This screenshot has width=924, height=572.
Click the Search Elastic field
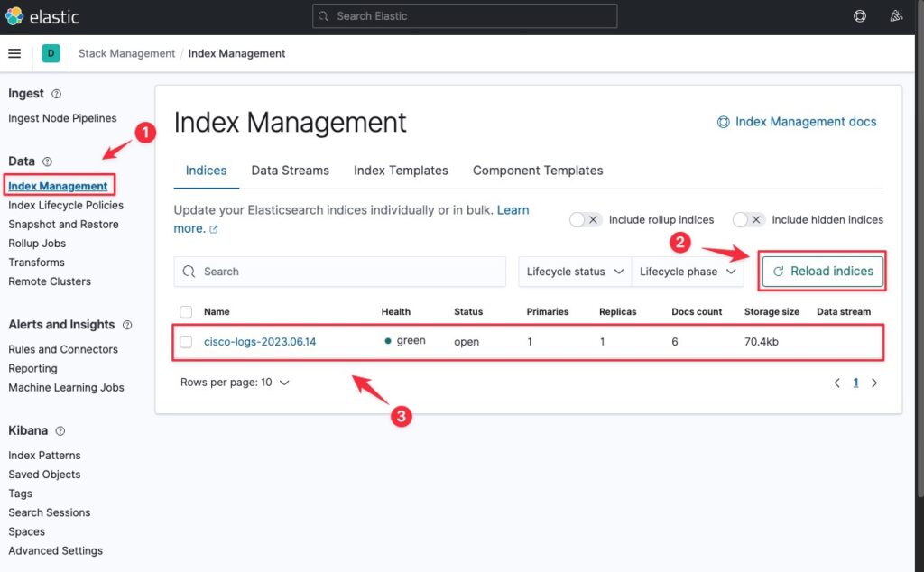465,16
